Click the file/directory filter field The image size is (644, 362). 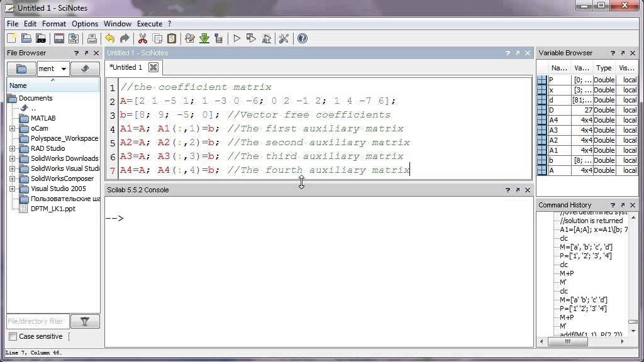coord(37,321)
